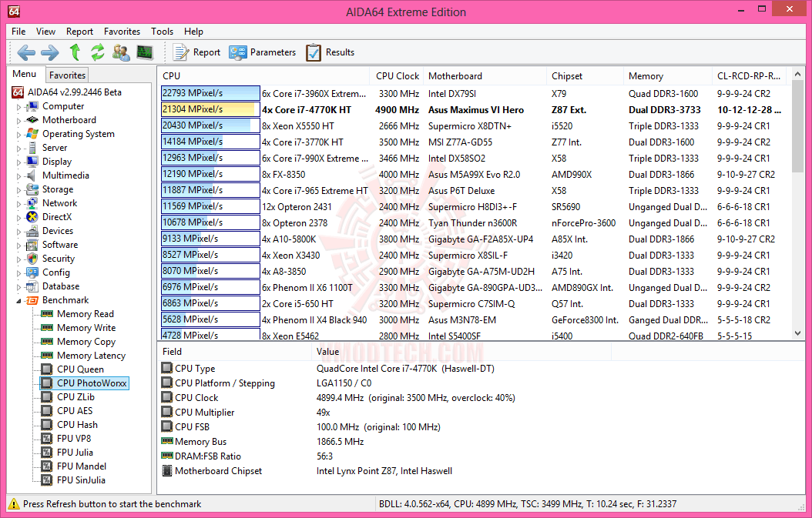The image size is (812, 518).
Task: Start benchmark with the green Refresh icon
Action: [97, 52]
